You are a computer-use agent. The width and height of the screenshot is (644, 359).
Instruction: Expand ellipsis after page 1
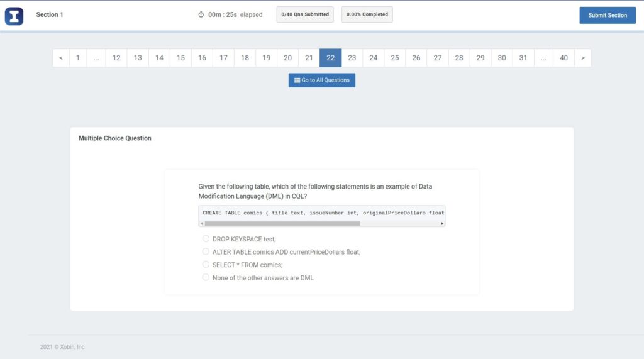[96, 58]
